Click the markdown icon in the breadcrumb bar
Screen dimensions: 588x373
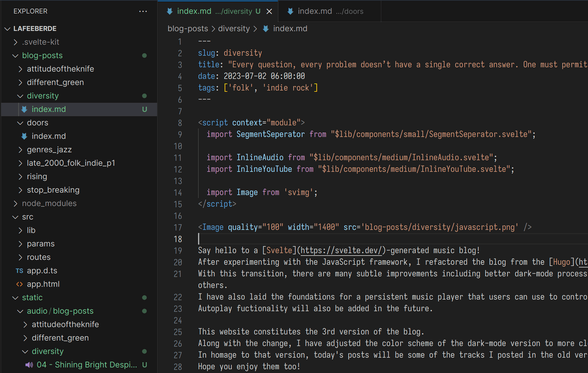(266, 29)
